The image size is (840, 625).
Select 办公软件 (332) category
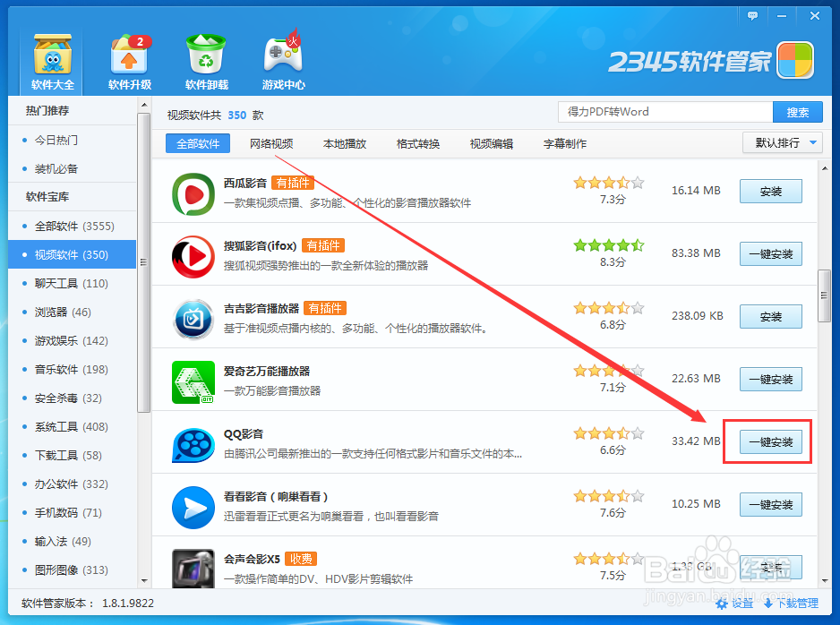point(73,484)
